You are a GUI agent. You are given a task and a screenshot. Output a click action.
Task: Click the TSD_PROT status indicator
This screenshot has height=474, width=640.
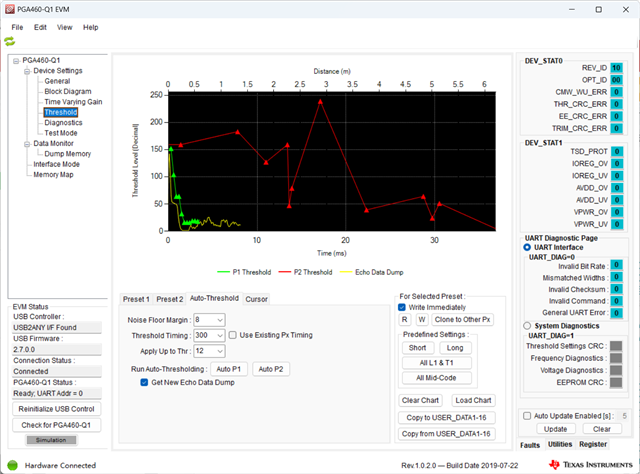coord(617,151)
